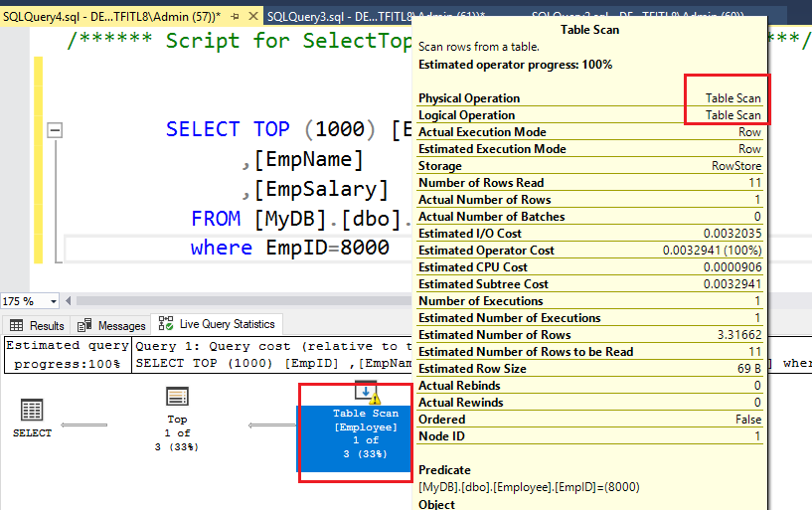Open the 175 % zoom dropdown
The width and height of the screenshot is (812, 510).
click(54, 301)
